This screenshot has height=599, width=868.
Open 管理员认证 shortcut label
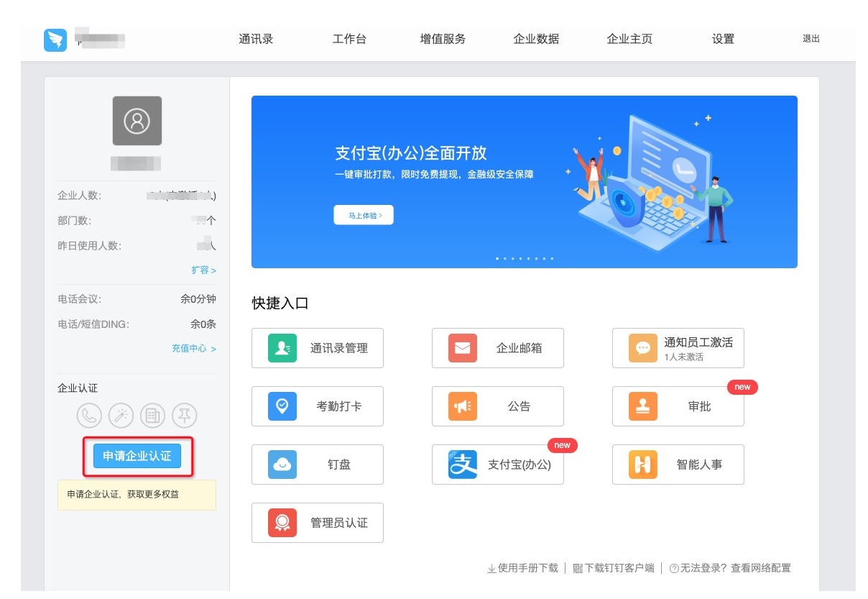tap(339, 523)
